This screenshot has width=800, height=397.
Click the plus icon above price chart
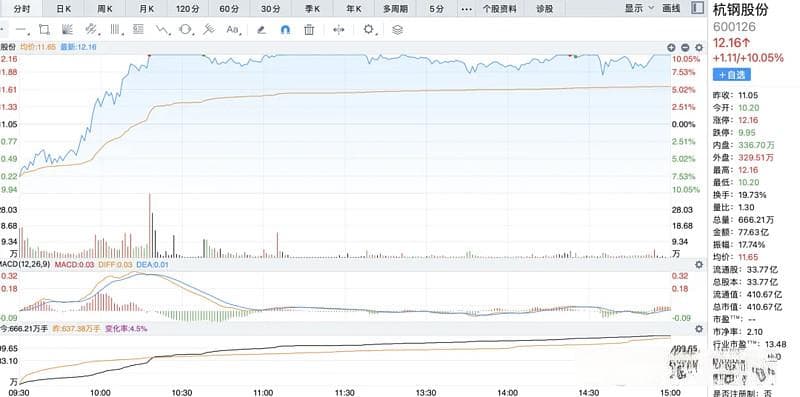pos(671,47)
